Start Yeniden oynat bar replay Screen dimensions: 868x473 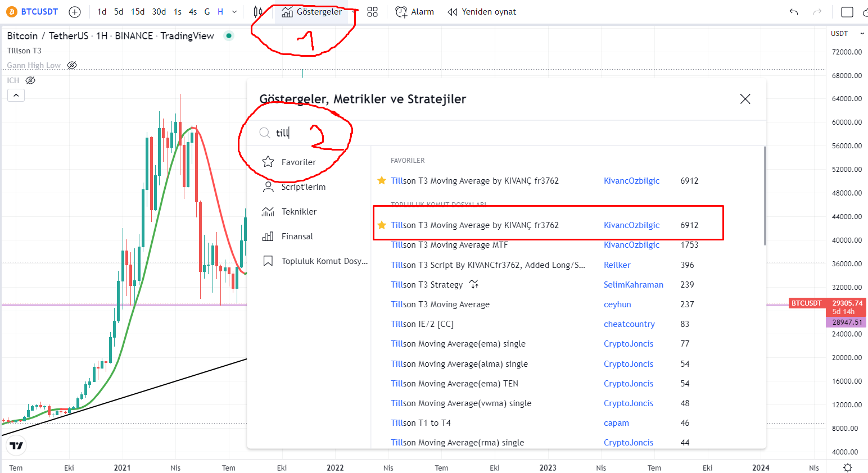tap(482, 12)
